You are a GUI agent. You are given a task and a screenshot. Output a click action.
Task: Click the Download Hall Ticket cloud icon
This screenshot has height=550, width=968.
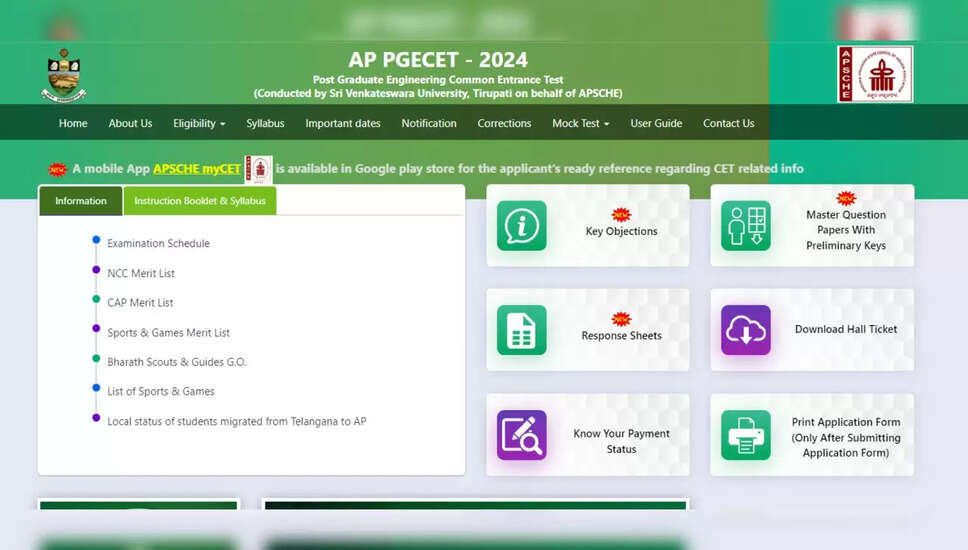[745, 330]
